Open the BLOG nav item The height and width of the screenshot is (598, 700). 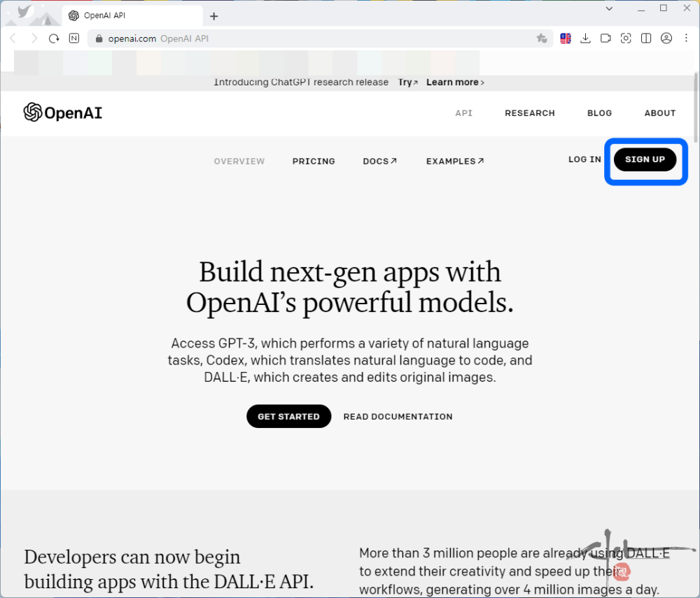coord(600,113)
